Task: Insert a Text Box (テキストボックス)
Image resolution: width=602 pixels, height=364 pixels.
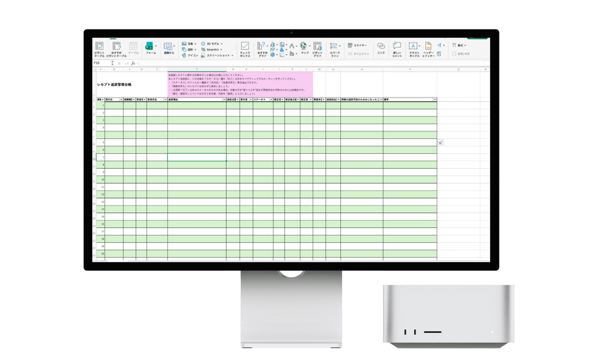Action: pos(414,48)
